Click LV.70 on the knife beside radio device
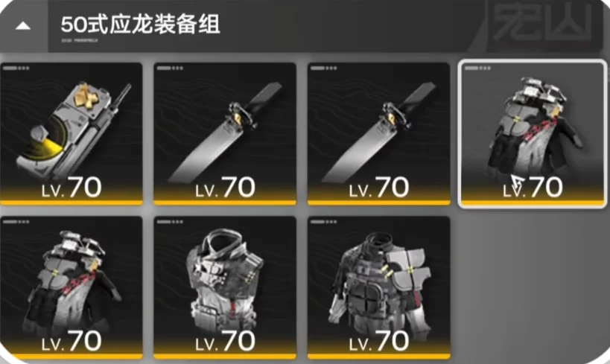 [225, 188]
